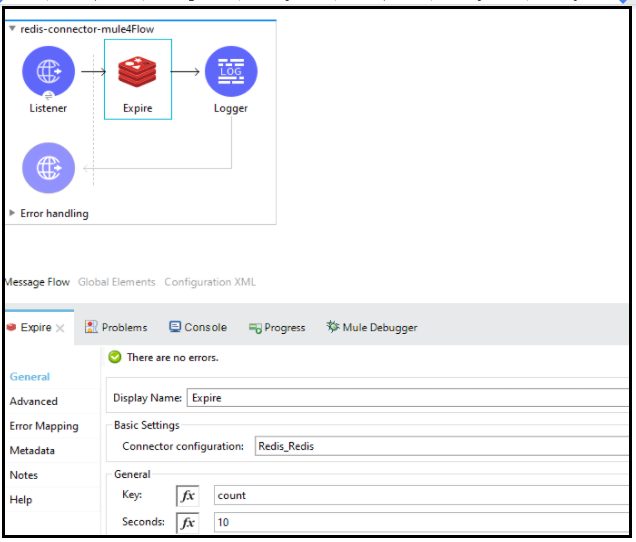Click the Redis Expire connector icon
636x542 pixels.
[x=137, y=72]
